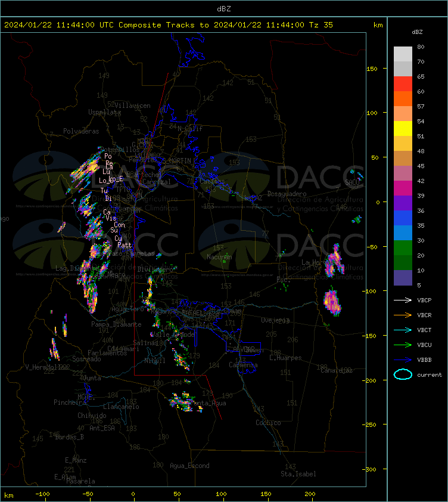Pick the lightest gray swatch atop the dBZ scale
Image resolution: width=448 pixels, height=502 pixels.
pos(403,54)
